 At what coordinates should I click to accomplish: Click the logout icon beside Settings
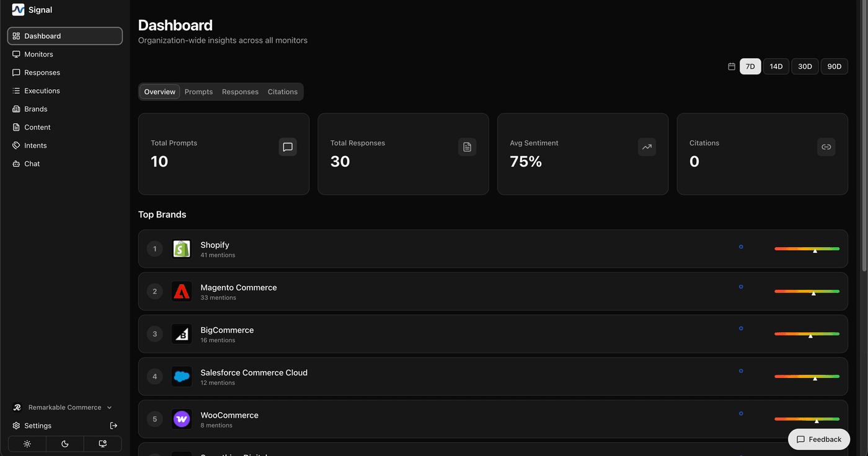tap(113, 426)
